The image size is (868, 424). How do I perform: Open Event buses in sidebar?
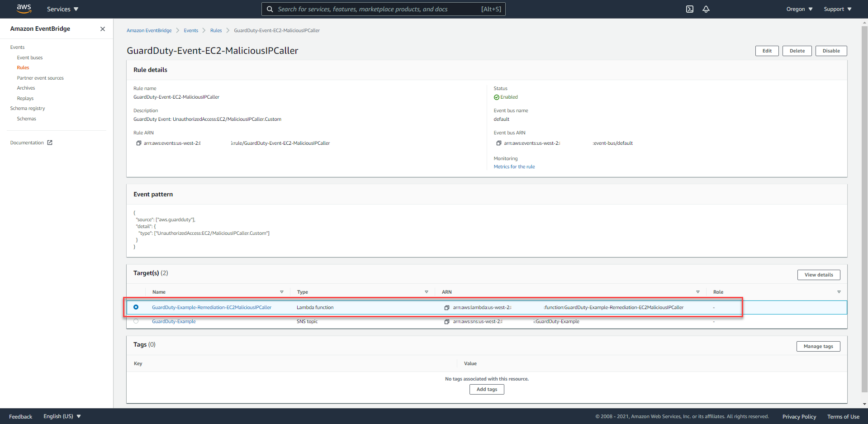[30, 58]
